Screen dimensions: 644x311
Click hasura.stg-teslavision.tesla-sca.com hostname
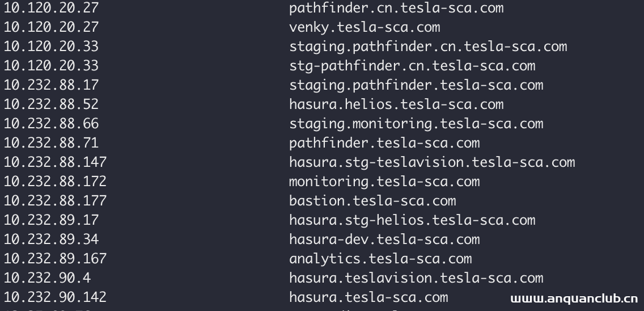coord(431,162)
